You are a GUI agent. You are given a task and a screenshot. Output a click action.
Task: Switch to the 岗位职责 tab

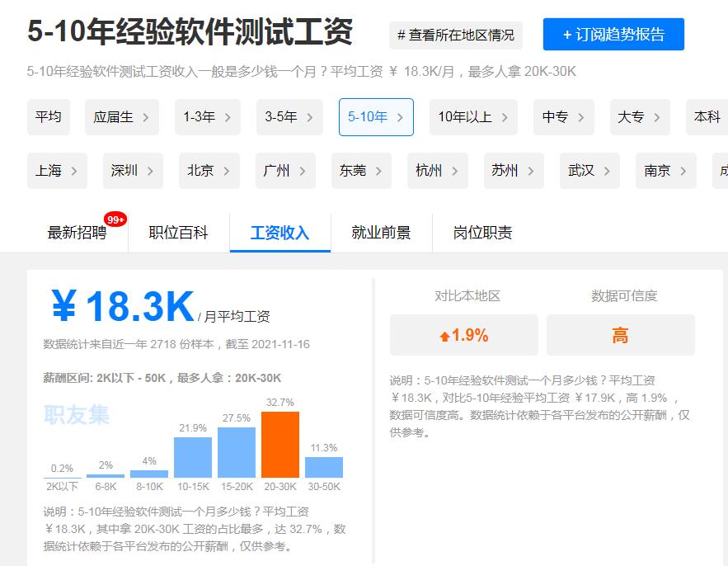484,233
